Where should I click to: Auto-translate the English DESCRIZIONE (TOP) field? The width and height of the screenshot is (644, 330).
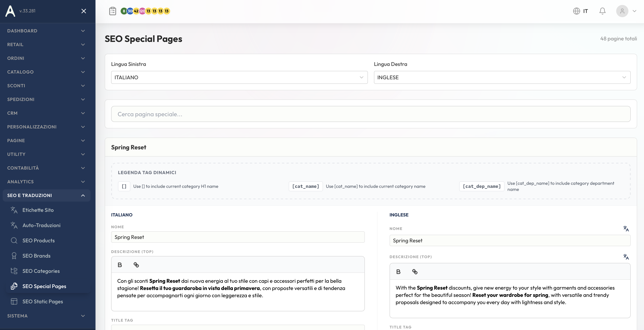[626, 257]
